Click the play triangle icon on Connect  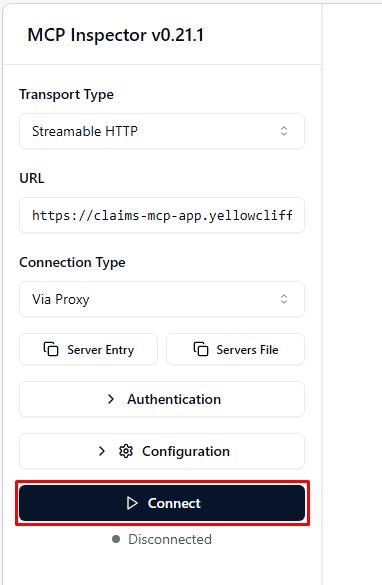[x=132, y=503]
